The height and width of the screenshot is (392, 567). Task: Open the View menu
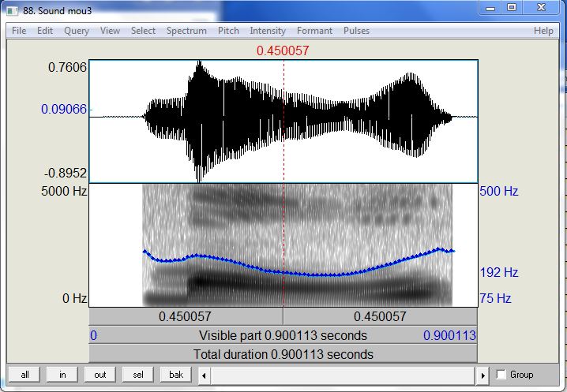tap(110, 31)
